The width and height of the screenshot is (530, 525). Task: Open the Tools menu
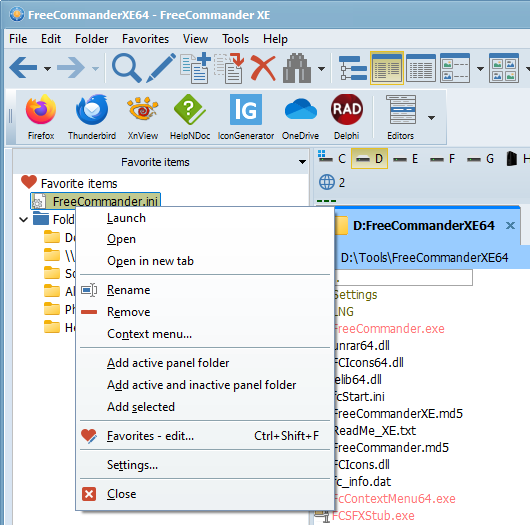click(236, 39)
